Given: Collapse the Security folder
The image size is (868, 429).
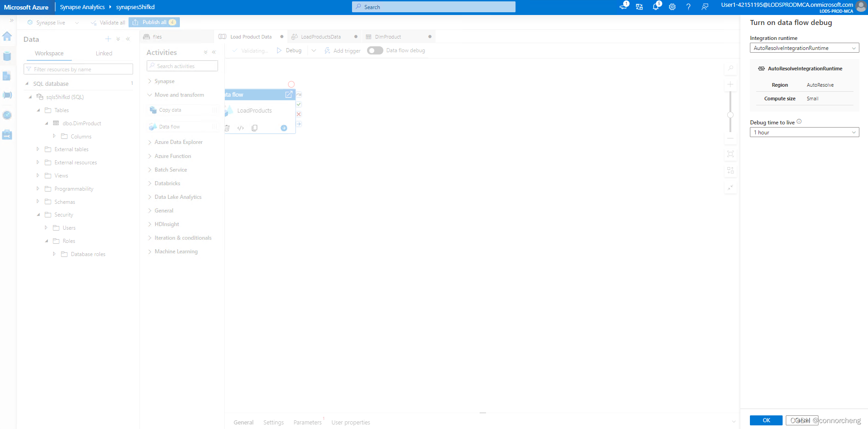Looking at the screenshot, I should point(38,215).
